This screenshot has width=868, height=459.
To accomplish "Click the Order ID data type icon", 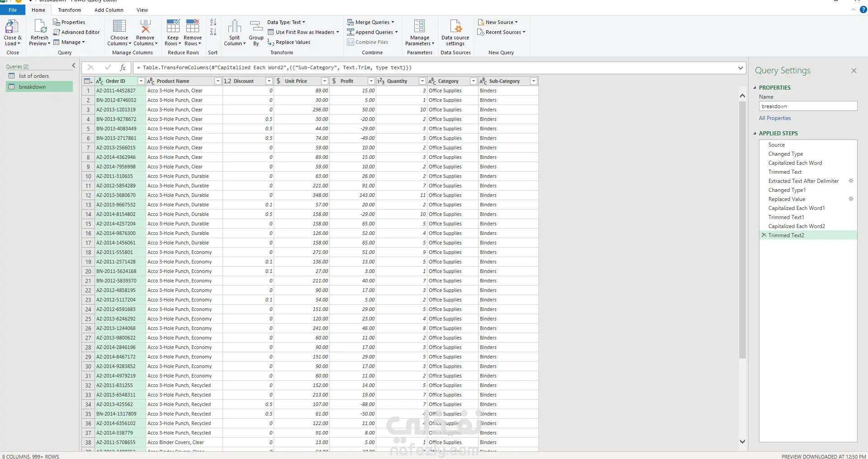I will [100, 81].
